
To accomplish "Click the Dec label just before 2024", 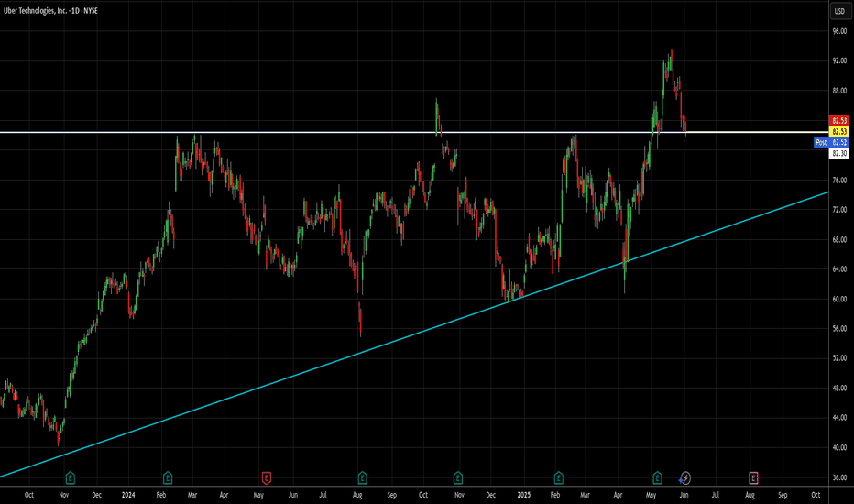I will tap(96, 495).
